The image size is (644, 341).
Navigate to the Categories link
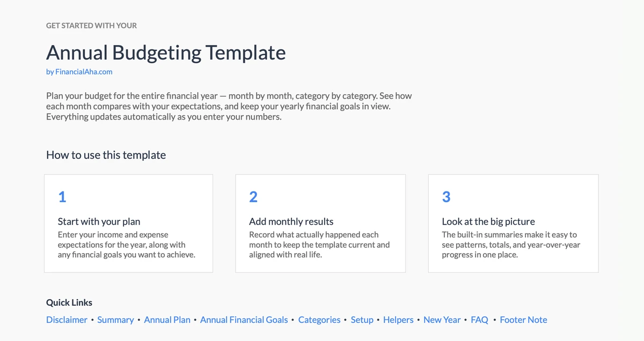click(x=319, y=320)
